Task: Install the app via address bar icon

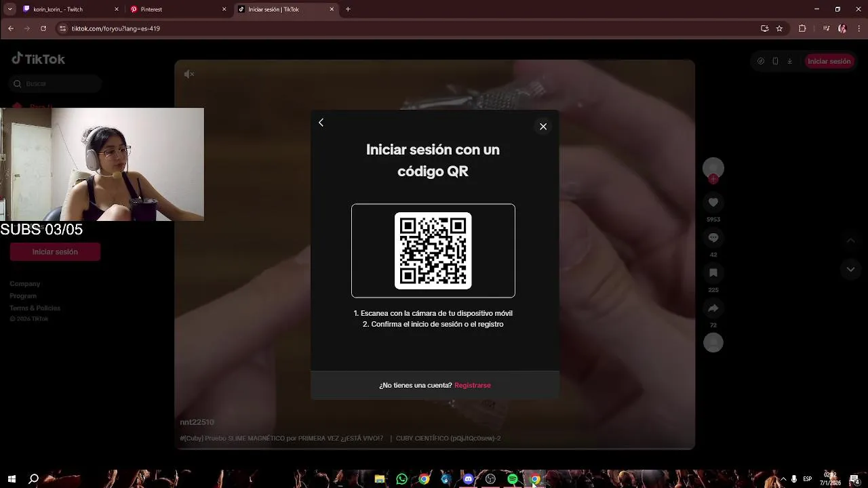Action: tap(765, 28)
